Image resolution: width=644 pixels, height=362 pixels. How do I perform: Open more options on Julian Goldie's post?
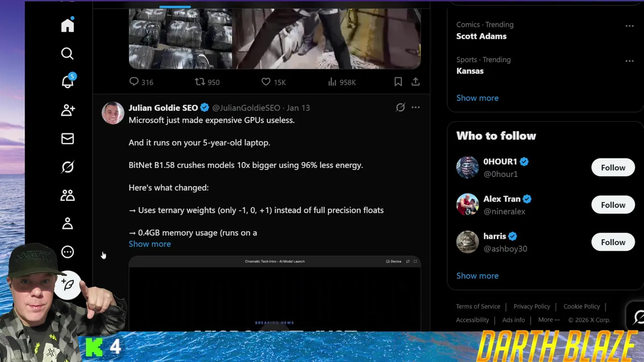[416, 107]
